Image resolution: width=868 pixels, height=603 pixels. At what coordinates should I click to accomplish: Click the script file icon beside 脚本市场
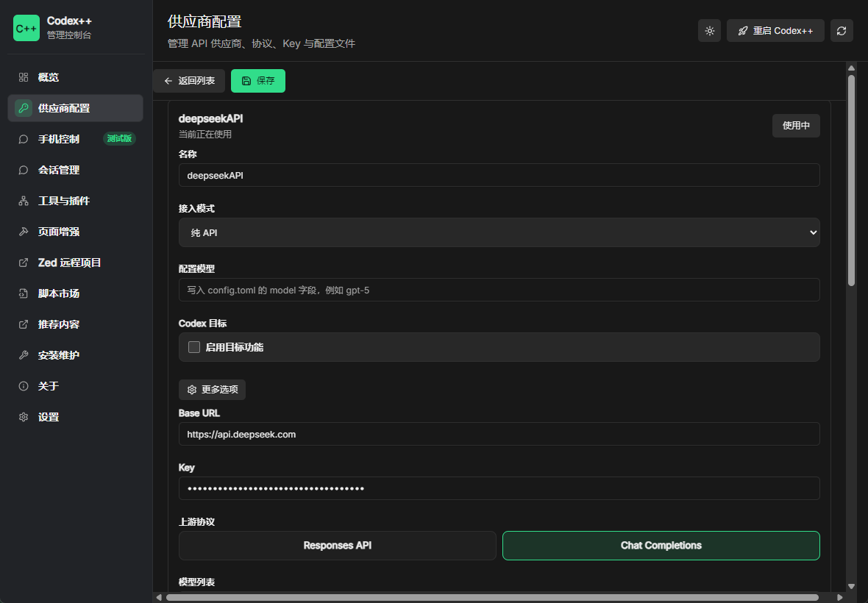point(24,293)
